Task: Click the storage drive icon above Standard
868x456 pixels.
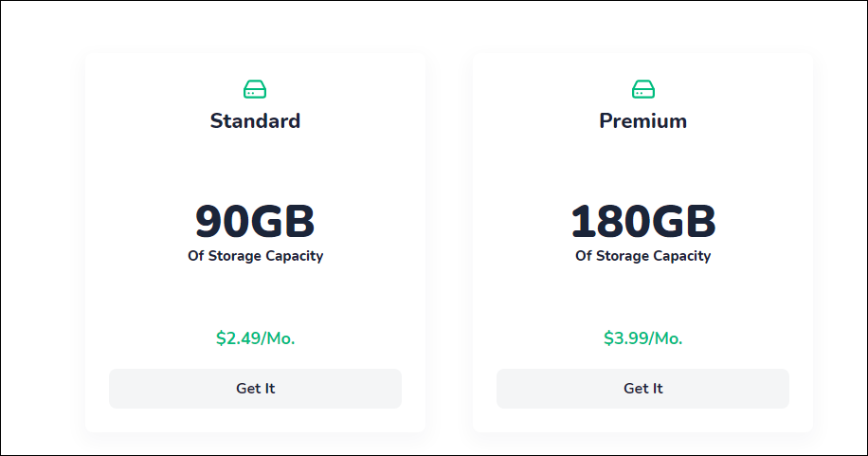Action: tap(255, 90)
